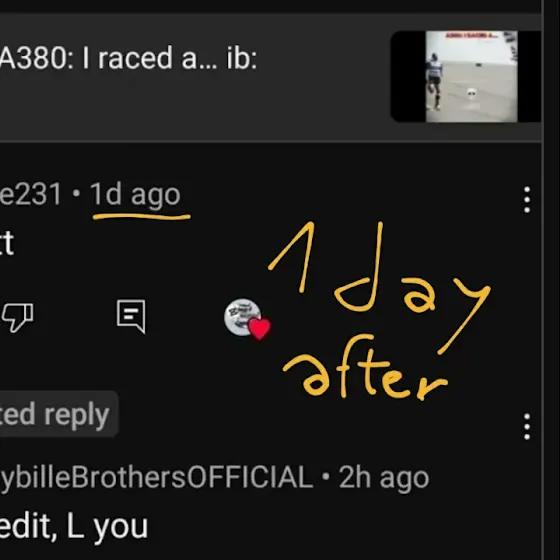Open the ybilleBrothersOFFICIAL channel name

[156, 478]
